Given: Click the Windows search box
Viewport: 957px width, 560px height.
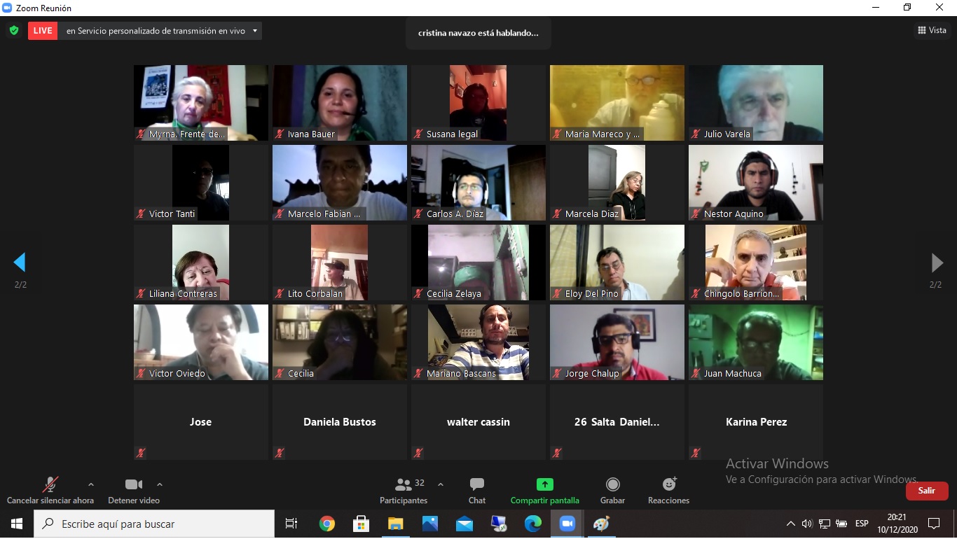Looking at the screenshot, I should 154,524.
